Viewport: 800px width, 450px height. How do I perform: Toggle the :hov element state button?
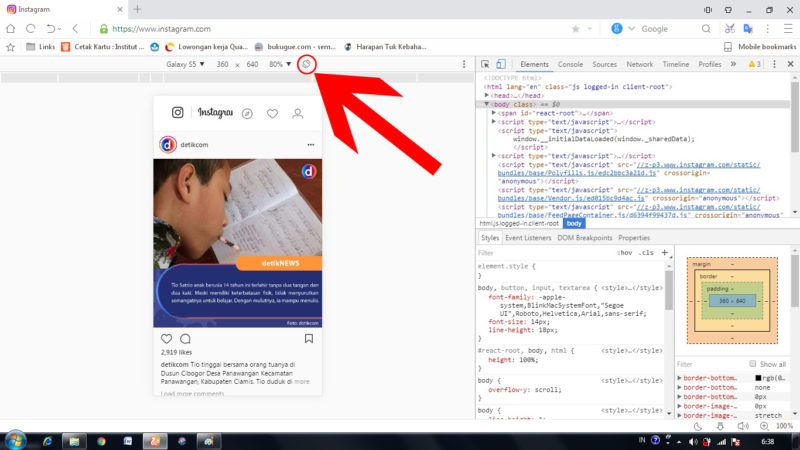pyautogui.click(x=624, y=253)
